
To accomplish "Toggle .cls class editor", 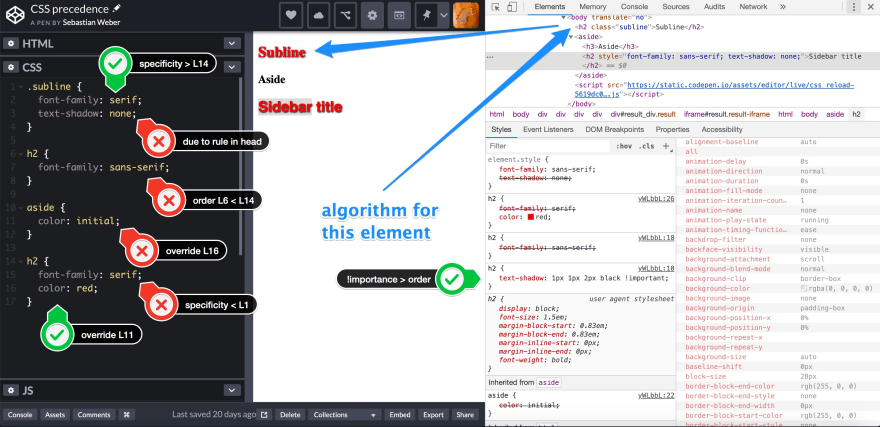I will [647, 146].
